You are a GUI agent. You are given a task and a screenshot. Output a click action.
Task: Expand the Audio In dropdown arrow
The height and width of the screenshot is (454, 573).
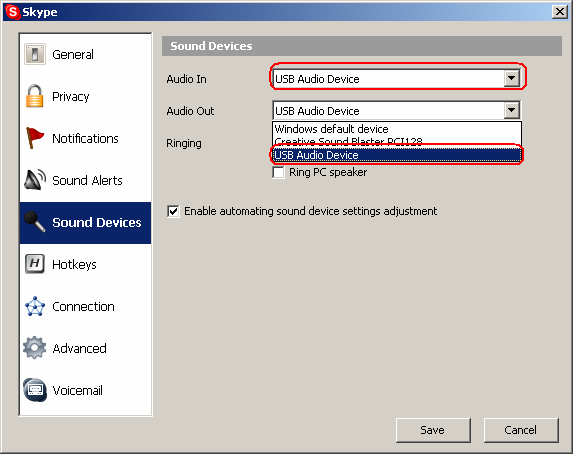pyautogui.click(x=511, y=78)
